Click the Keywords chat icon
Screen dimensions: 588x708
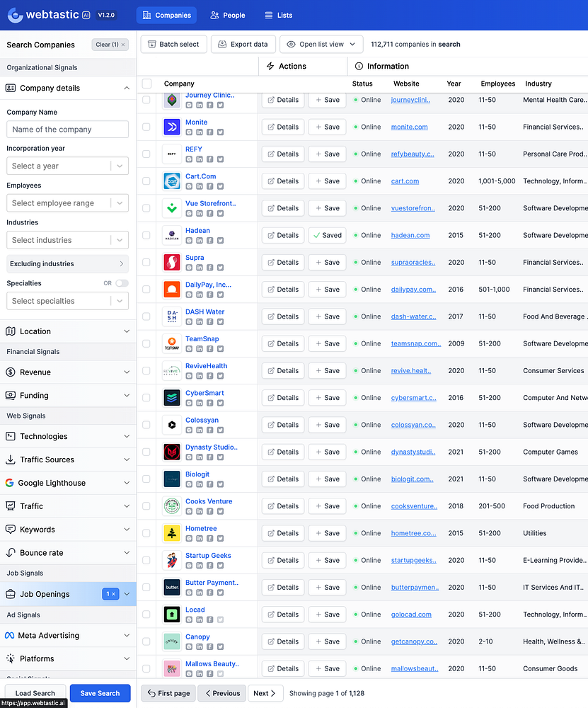11,529
